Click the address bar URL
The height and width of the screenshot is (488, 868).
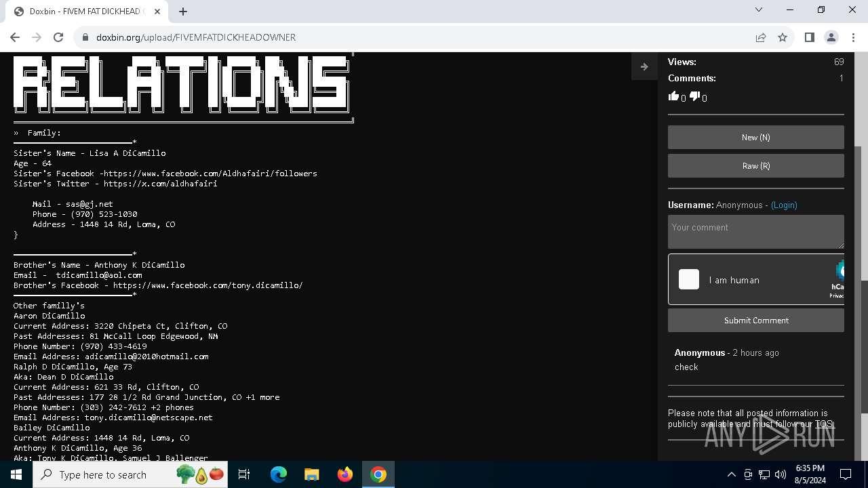pos(196,37)
